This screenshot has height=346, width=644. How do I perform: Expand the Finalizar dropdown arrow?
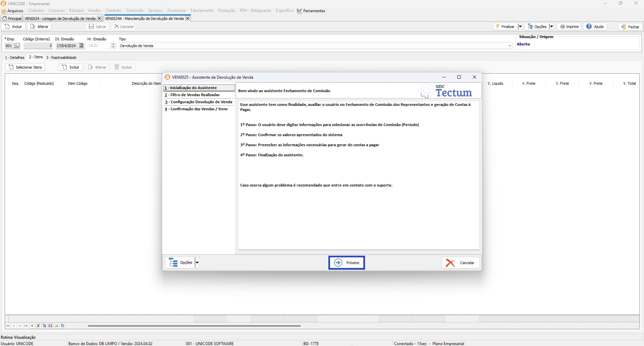(520, 27)
